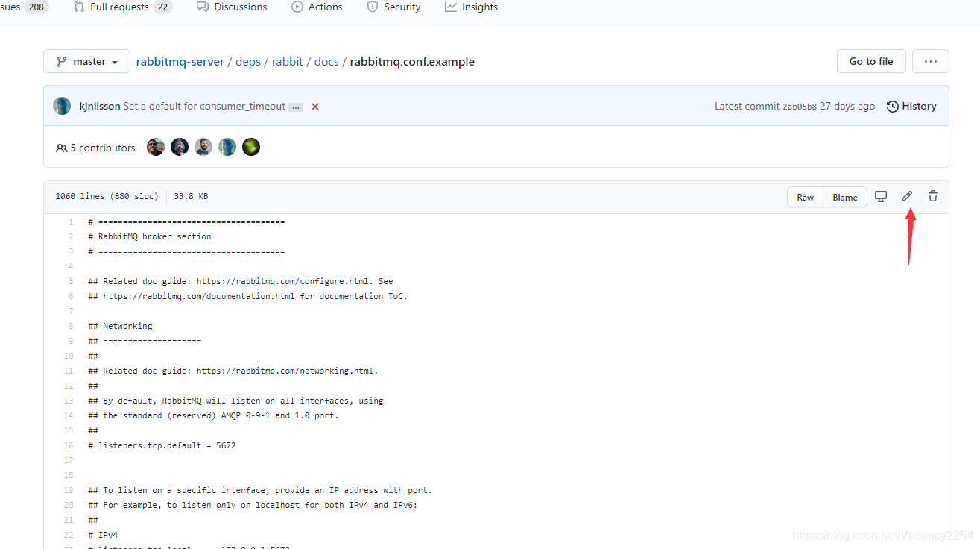The width and height of the screenshot is (980, 549).
Task: View file History
Action: [x=911, y=106]
